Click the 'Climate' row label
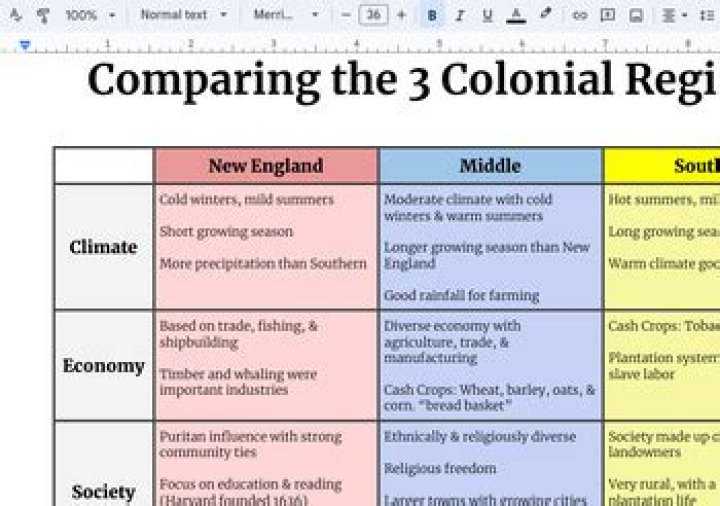 click(103, 247)
